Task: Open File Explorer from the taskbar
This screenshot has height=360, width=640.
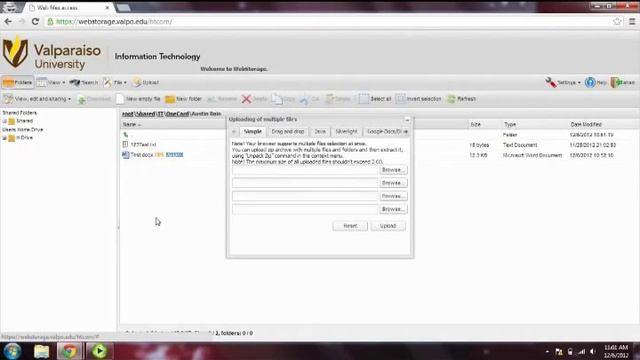Action: (41, 351)
